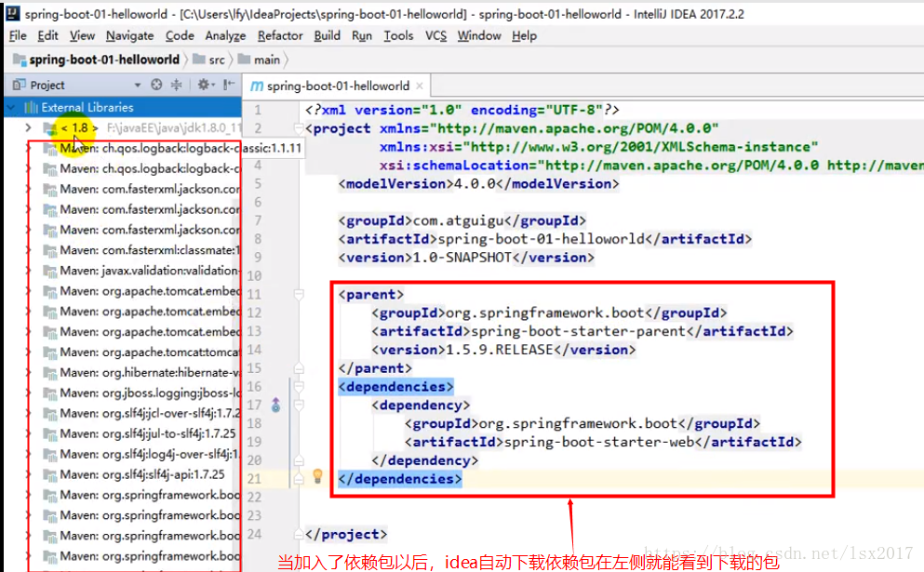Click spring-boot-starter-web artifactId text
924x572 pixels.
(599, 442)
